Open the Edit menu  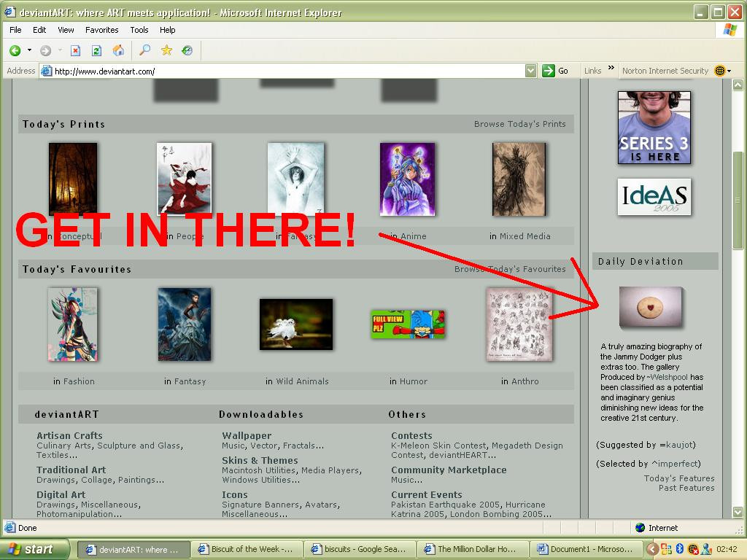[x=39, y=29]
